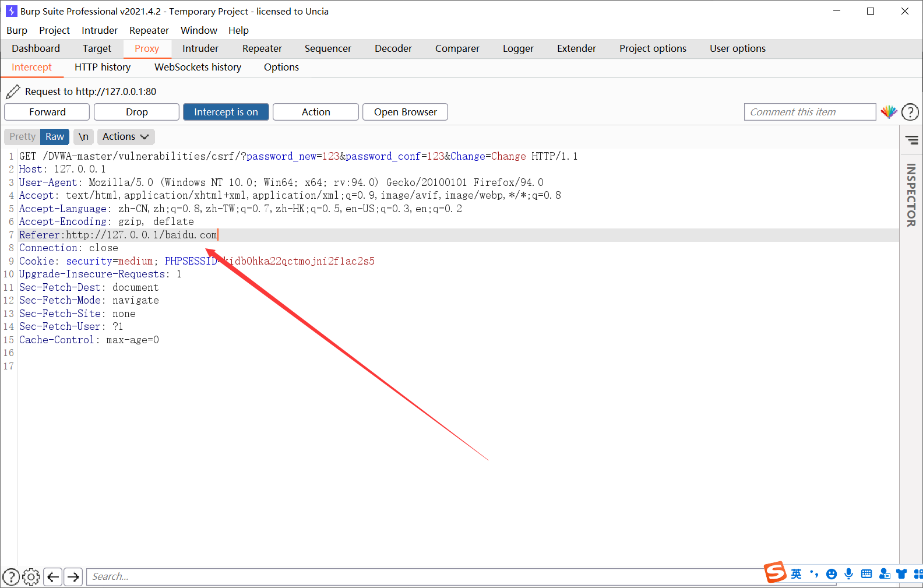Open the Sogou toolbox grid icon
The image size is (923, 588).
pos(918,574)
